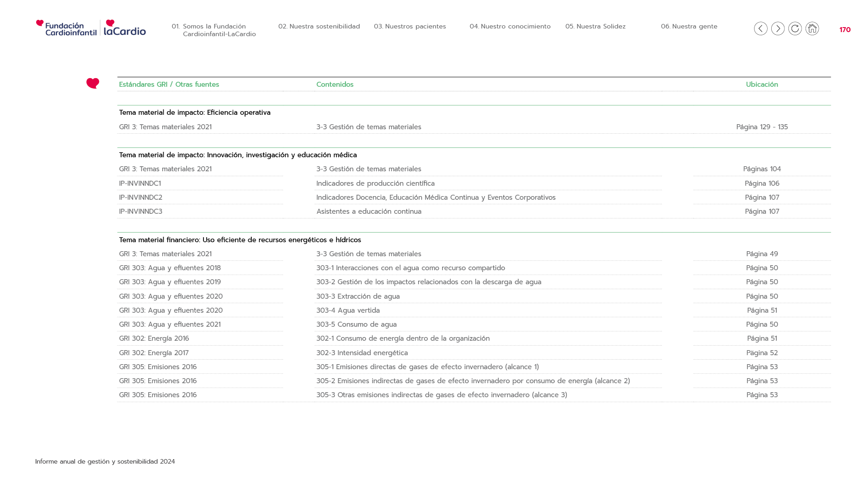Image resolution: width=868 pixels, height=488 pixels.
Task: Click 'Página 53' in the alcance 3 row
Action: [762, 395]
